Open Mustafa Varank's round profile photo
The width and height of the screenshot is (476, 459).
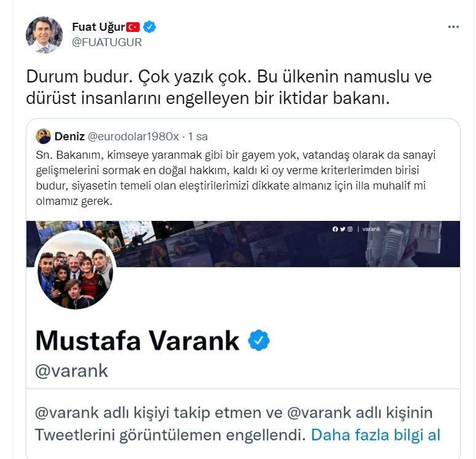[75, 270]
